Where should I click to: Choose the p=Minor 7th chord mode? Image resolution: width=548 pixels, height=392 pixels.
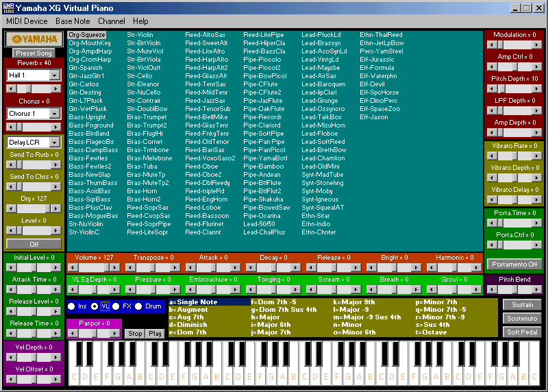pyautogui.click(x=436, y=302)
